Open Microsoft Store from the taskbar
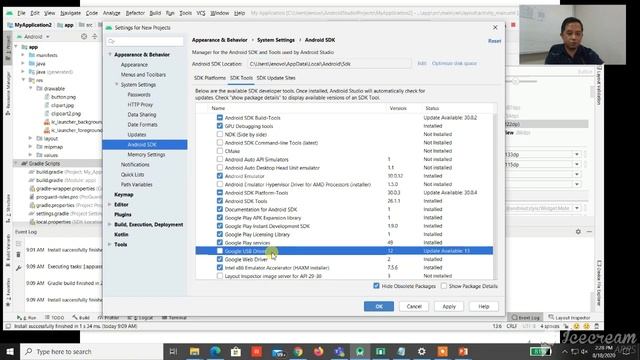 [236, 351]
